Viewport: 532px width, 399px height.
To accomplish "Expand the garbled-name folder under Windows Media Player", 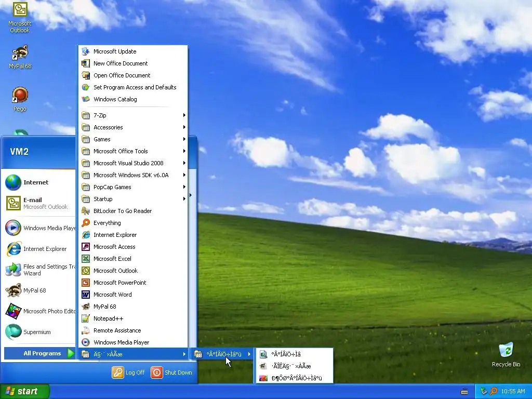I will [132, 354].
